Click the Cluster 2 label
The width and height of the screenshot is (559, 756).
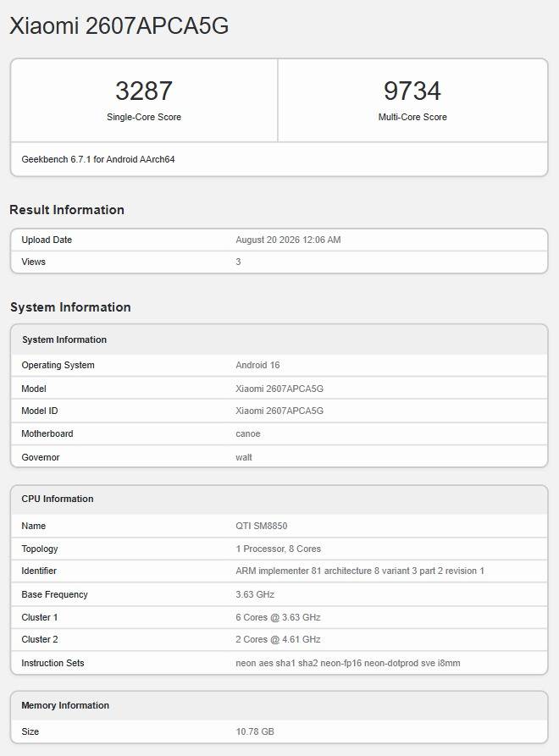point(40,639)
